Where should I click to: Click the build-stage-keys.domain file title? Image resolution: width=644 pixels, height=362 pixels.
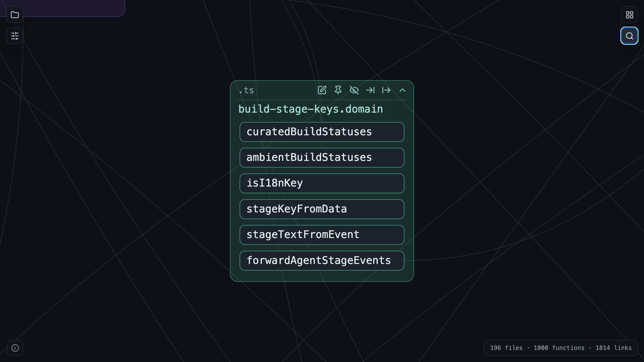[310, 109]
